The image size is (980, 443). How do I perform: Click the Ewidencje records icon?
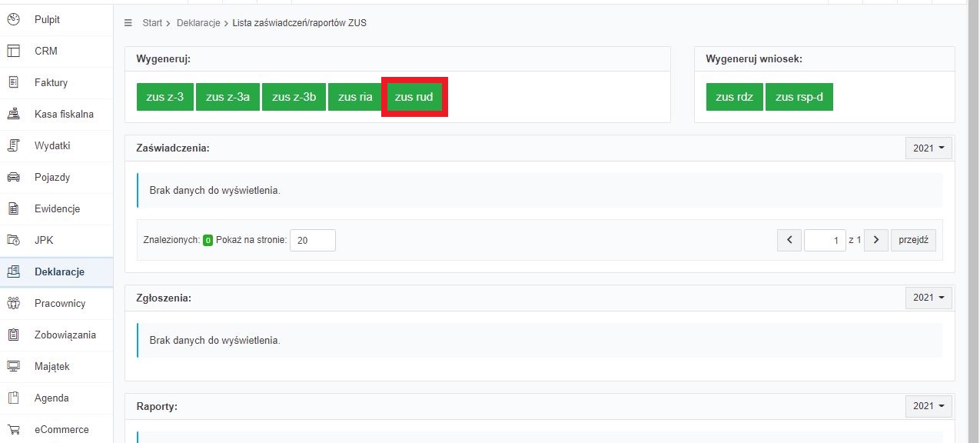13,208
